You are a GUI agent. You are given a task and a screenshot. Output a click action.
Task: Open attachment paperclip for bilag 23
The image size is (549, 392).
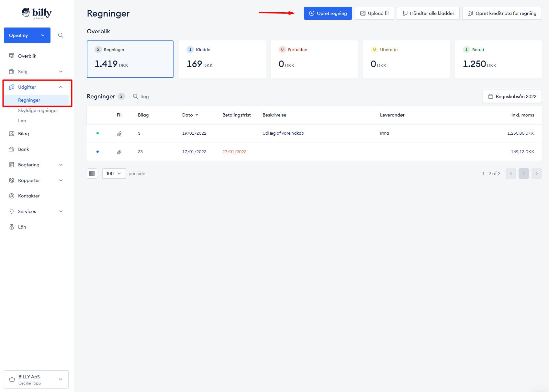(119, 152)
